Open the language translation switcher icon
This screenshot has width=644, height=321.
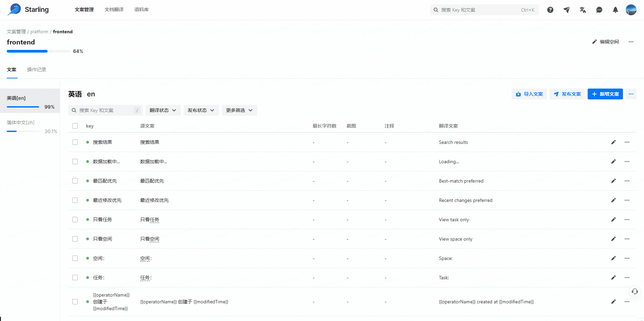[583, 10]
